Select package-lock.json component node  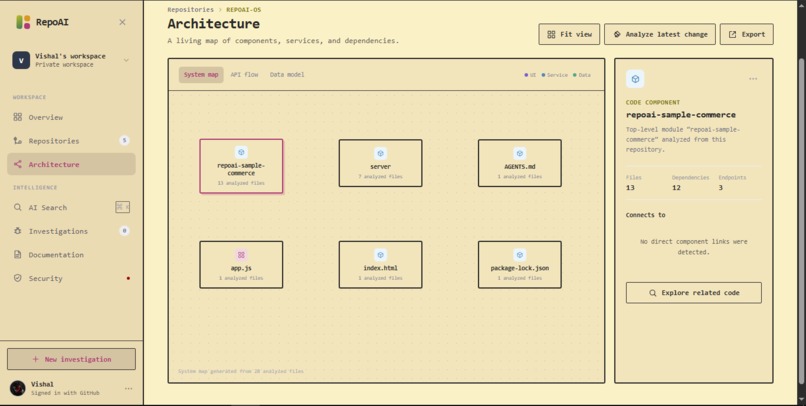pos(520,265)
